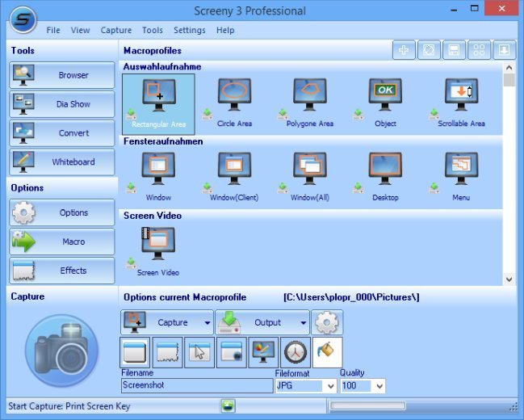This screenshot has width=524, height=420.
Task: Click the C:\Users\plopr_000\Pictures\ path text
Action: pyautogui.click(x=351, y=297)
